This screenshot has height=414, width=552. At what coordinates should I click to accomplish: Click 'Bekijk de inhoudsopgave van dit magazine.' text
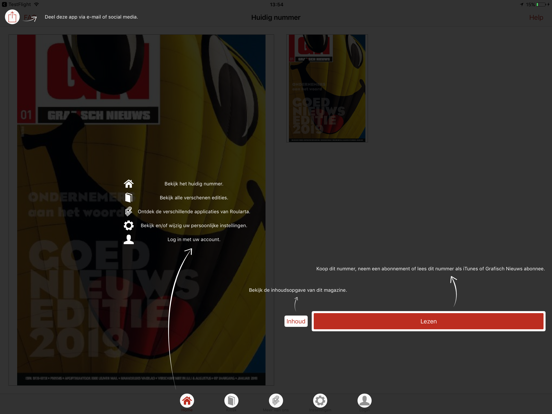point(298,290)
